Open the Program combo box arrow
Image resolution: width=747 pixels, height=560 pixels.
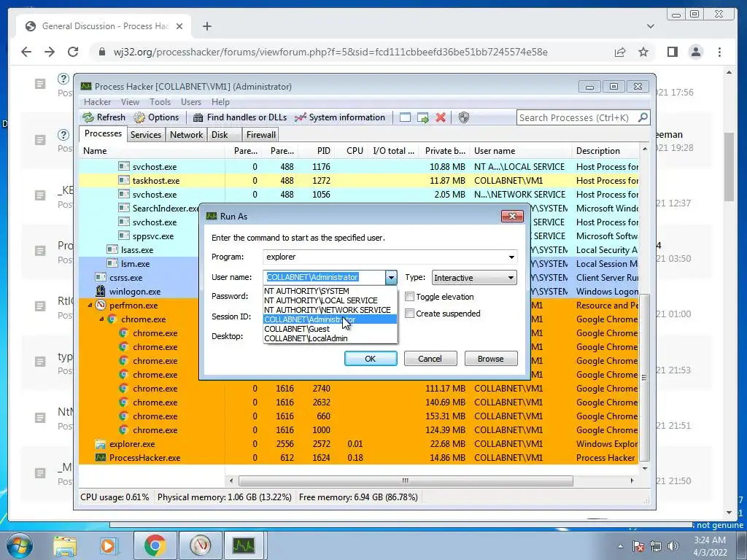(x=511, y=257)
